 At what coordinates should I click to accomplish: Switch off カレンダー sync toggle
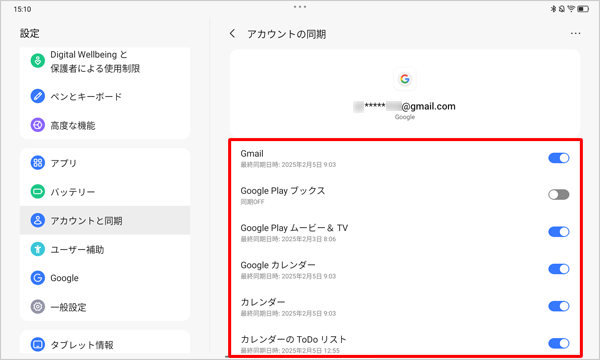[x=559, y=306]
